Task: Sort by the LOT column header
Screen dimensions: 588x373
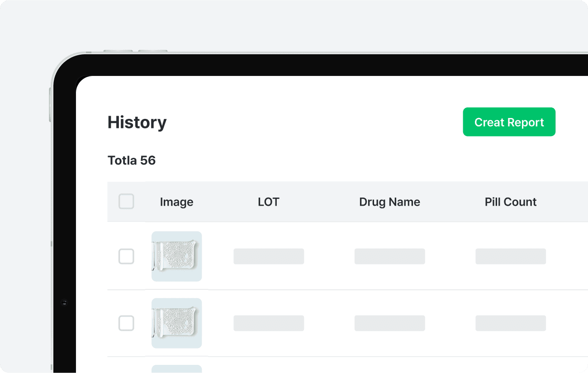Action: tap(269, 202)
